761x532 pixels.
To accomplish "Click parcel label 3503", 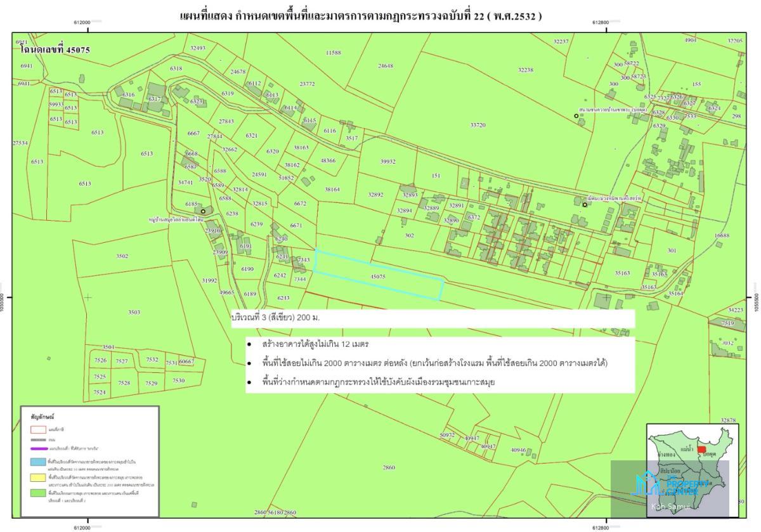I will [134, 313].
